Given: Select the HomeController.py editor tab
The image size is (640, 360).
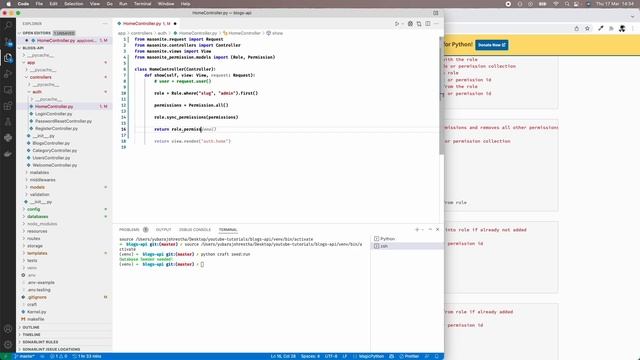Looking at the screenshot, I should tap(147, 24).
